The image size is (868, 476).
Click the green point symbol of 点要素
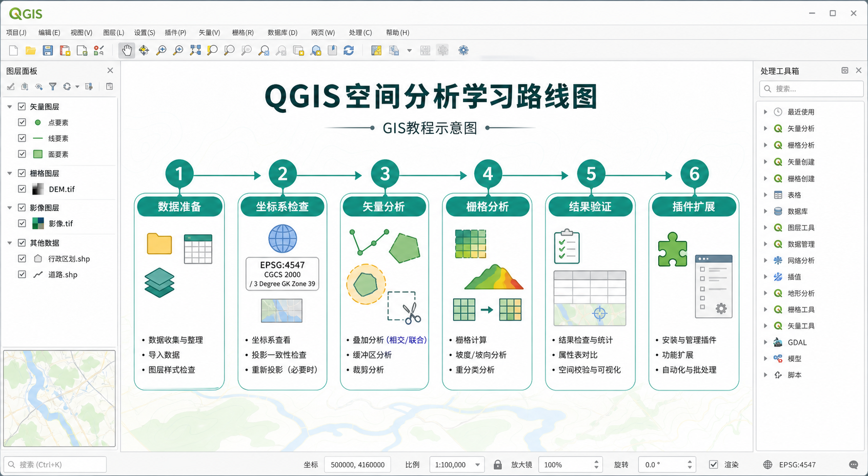[x=38, y=122]
